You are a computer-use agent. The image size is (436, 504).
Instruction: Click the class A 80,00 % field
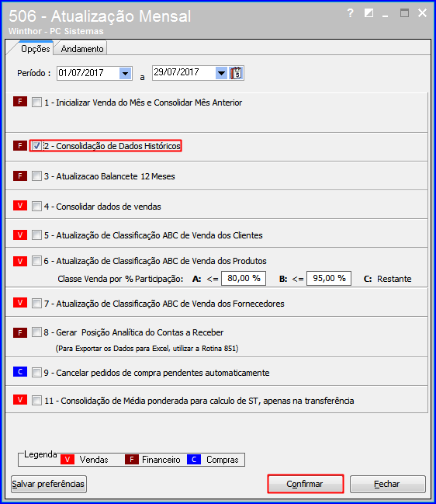tap(244, 278)
